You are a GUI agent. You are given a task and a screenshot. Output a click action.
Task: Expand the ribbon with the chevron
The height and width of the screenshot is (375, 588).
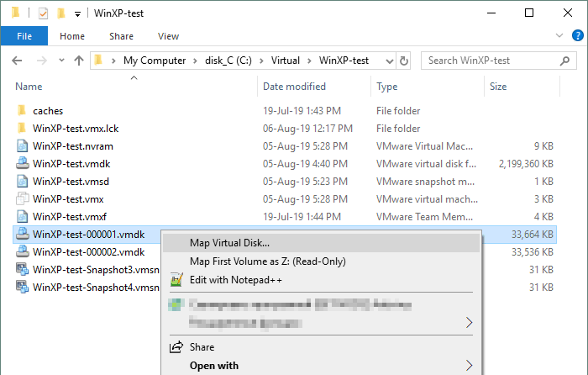pyautogui.click(x=559, y=35)
